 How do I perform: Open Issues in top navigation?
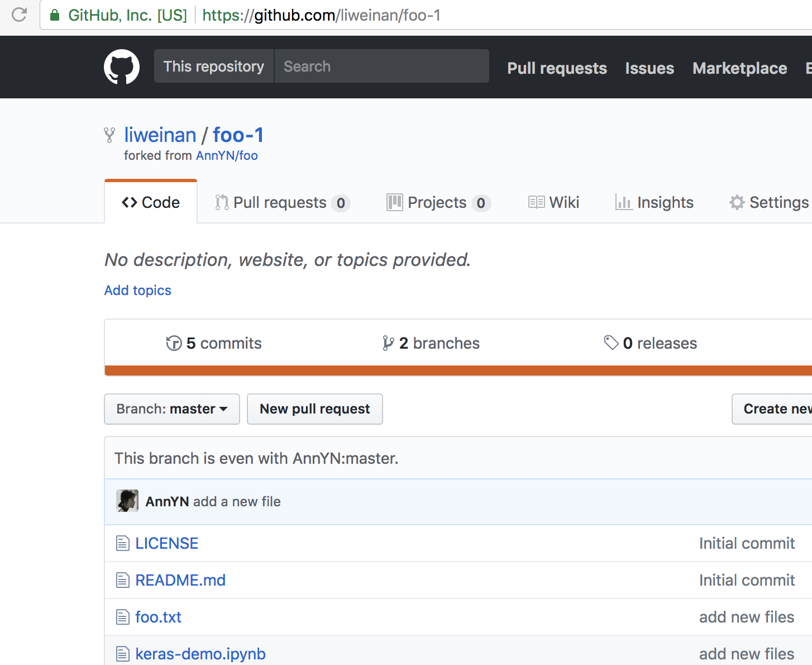point(649,68)
